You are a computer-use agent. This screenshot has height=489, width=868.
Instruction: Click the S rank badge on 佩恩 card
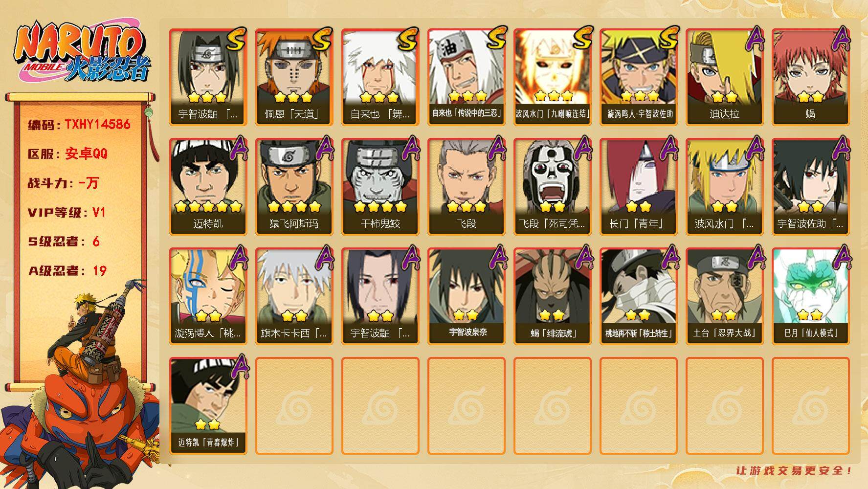tap(321, 39)
